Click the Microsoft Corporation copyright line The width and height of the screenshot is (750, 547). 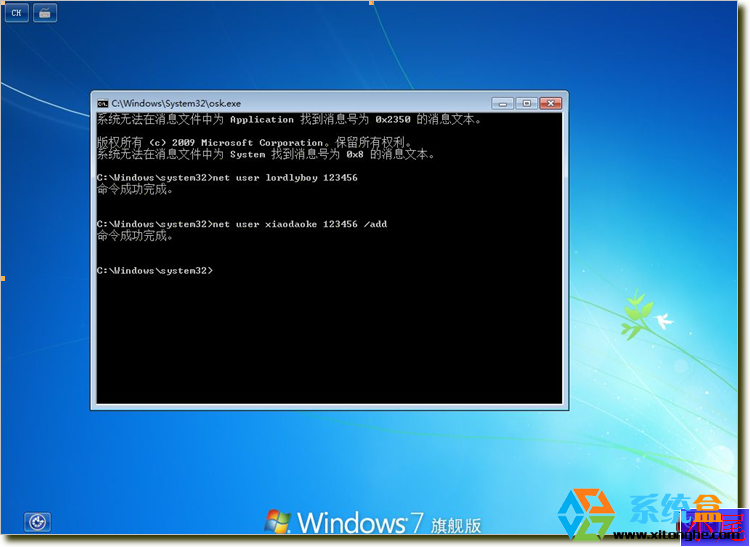pyautogui.click(x=254, y=142)
